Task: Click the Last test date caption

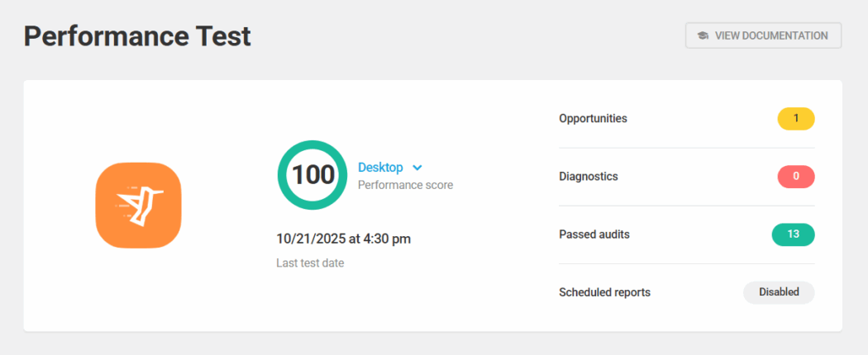Action: coord(309,263)
